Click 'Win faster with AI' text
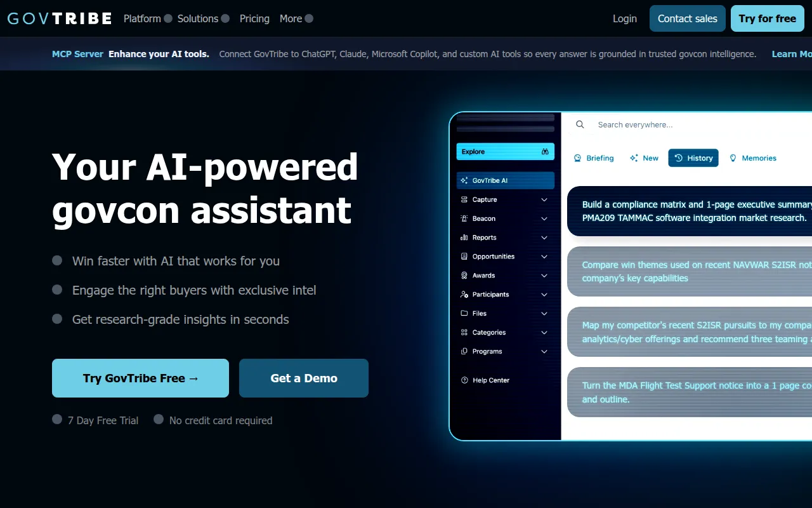812x508 pixels. (176, 261)
